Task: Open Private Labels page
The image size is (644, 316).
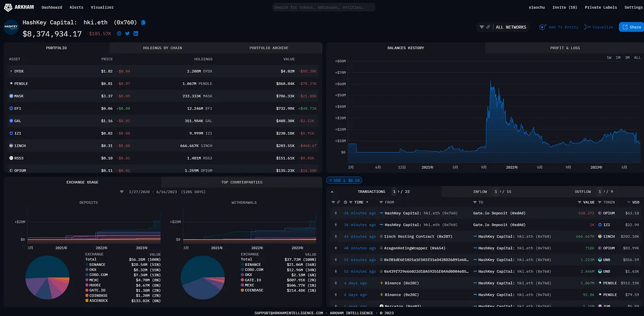Action: tap(601, 7)
